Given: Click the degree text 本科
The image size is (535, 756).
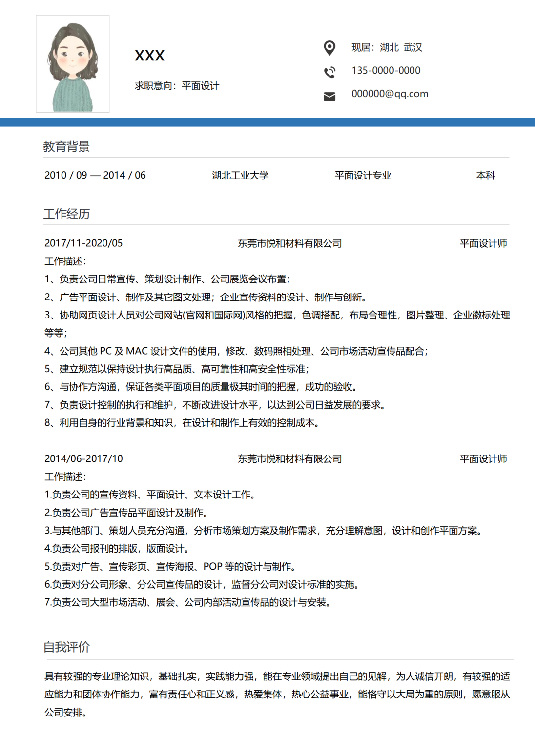Looking at the screenshot, I should coord(485,175).
